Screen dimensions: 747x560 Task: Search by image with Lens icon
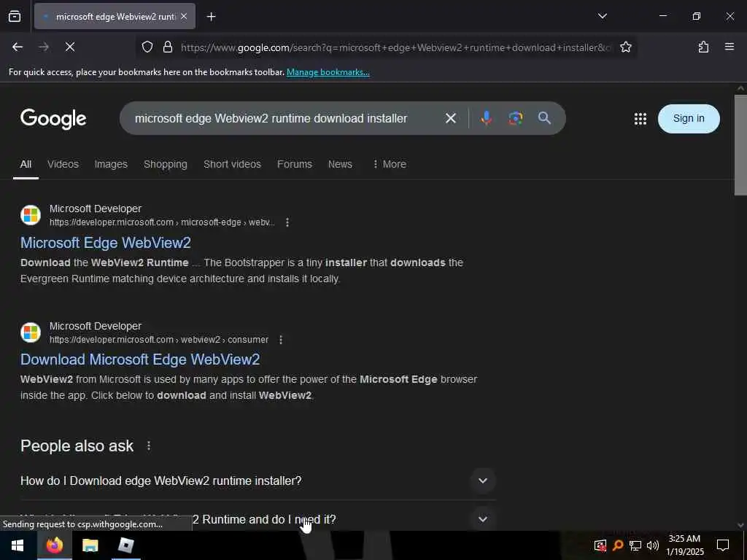(x=516, y=118)
